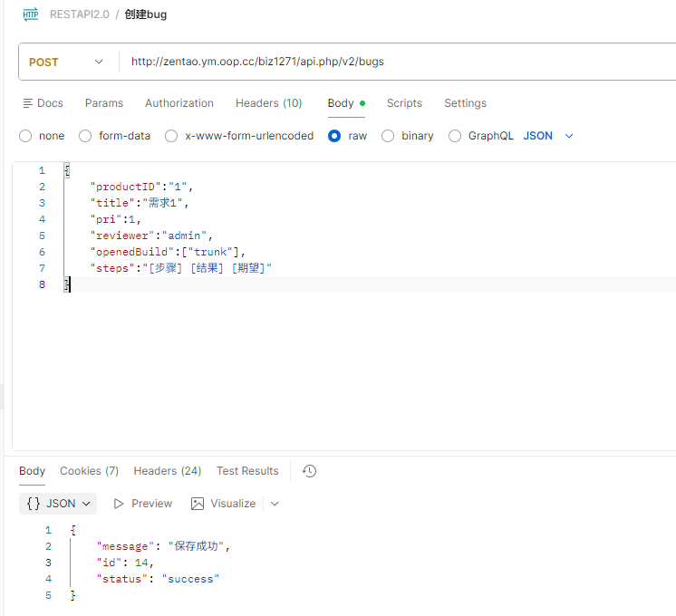Open the Docs section icon
Screen dimensions: 676x616
coord(27,103)
